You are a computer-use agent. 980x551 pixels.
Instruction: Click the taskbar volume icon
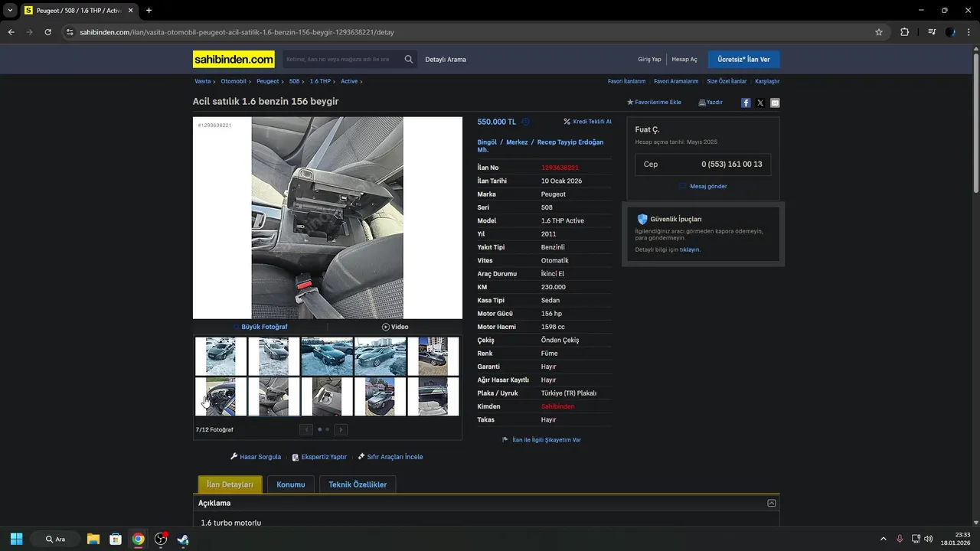coord(929,539)
